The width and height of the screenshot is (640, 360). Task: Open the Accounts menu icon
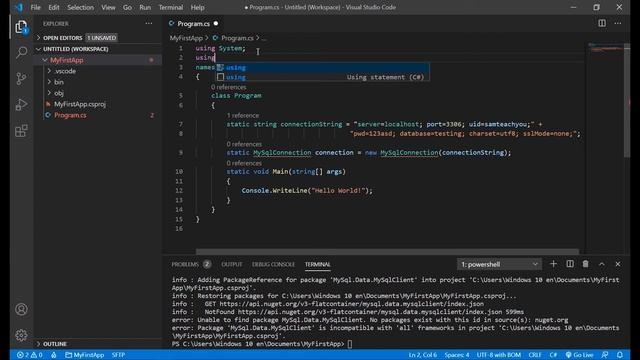(21, 309)
